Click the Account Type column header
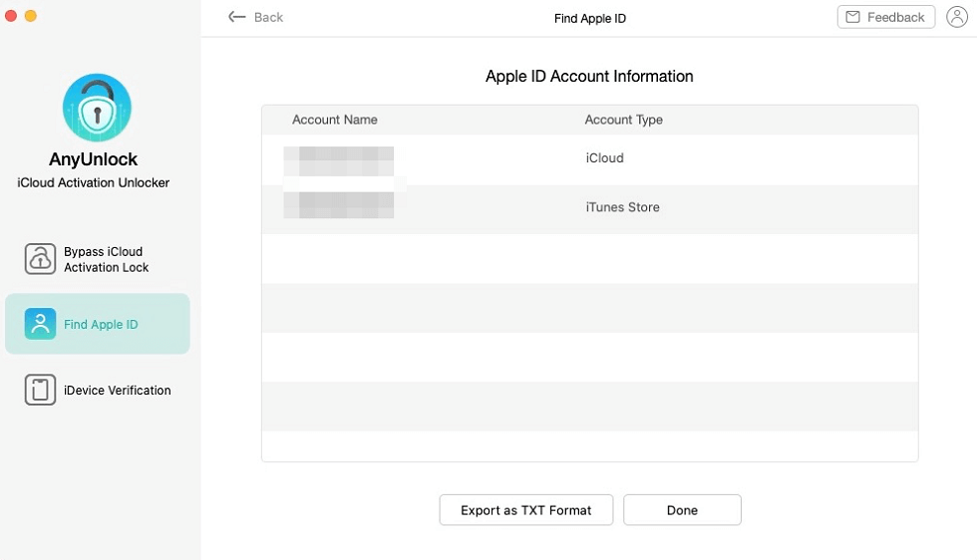The width and height of the screenshot is (977, 560). coord(623,120)
